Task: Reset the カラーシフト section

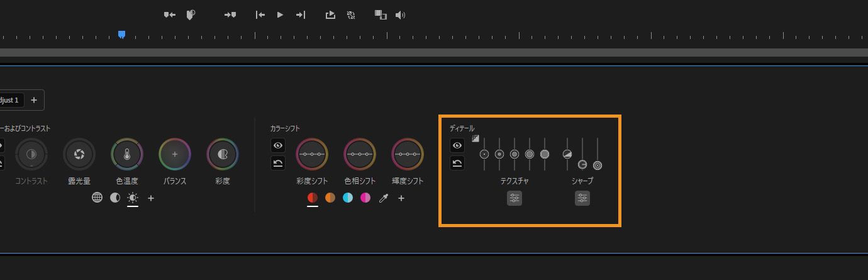Action: pos(278,164)
